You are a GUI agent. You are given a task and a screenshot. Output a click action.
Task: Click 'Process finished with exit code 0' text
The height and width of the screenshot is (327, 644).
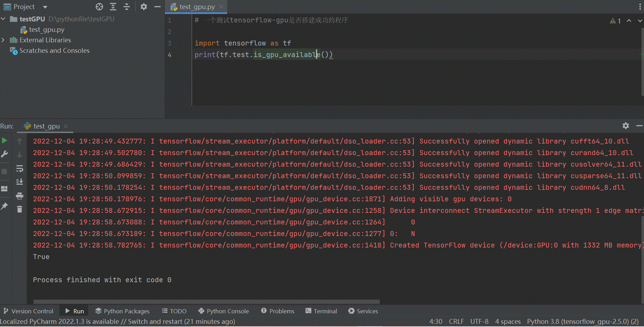tap(102, 280)
